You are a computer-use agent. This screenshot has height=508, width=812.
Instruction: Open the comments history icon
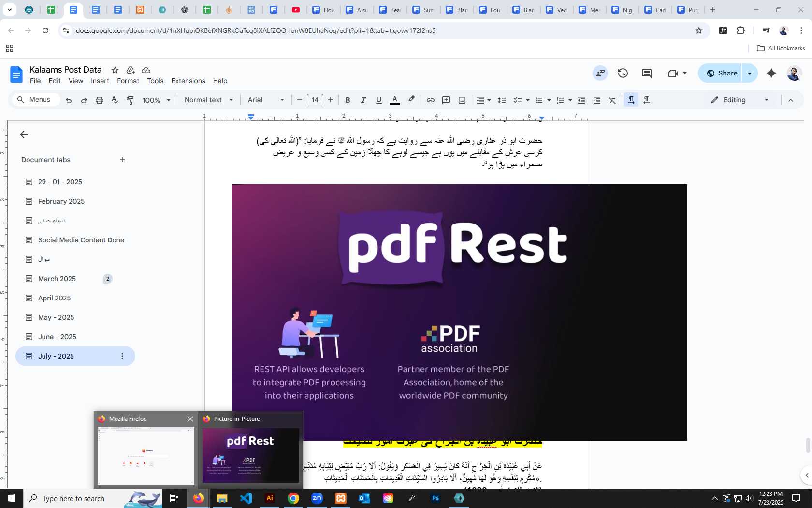click(x=647, y=73)
